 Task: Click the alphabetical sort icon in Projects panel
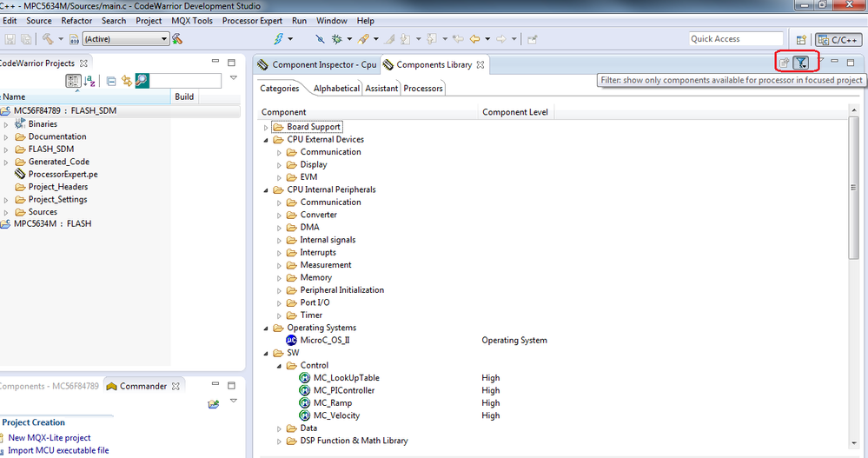tap(89, 82)
